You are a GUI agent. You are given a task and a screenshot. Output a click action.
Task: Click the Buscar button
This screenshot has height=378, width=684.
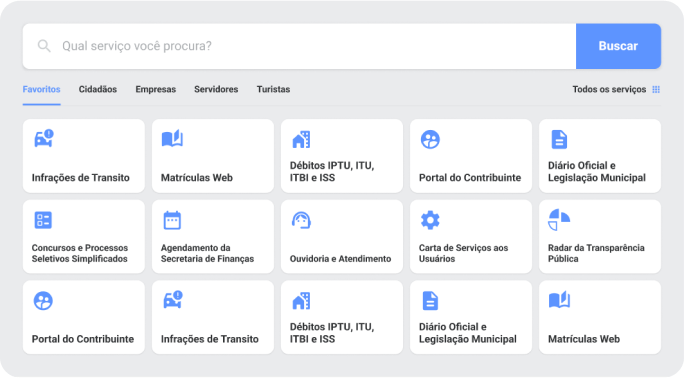618,46
